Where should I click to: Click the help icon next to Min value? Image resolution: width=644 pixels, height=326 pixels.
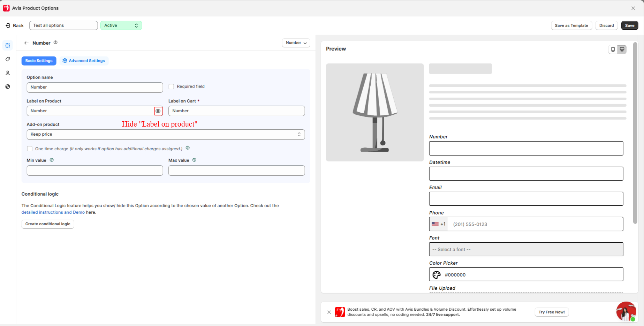pos(52,160)
